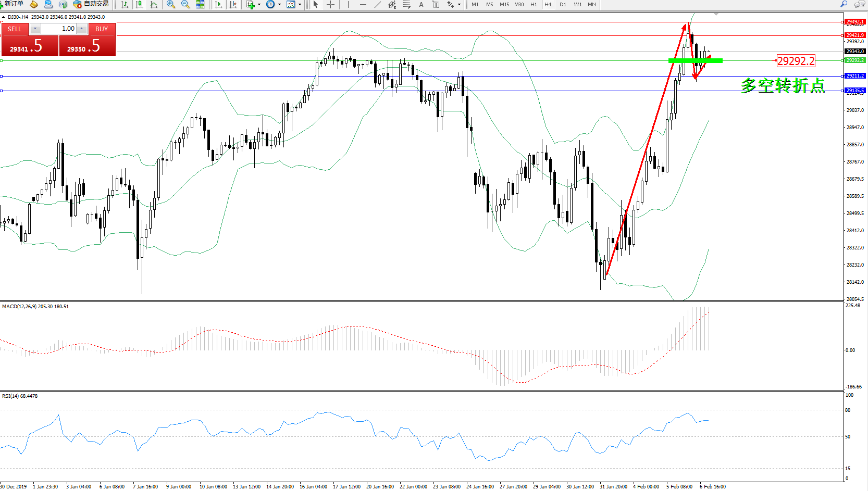Click the tile windows grid icon

click(200, 5)
